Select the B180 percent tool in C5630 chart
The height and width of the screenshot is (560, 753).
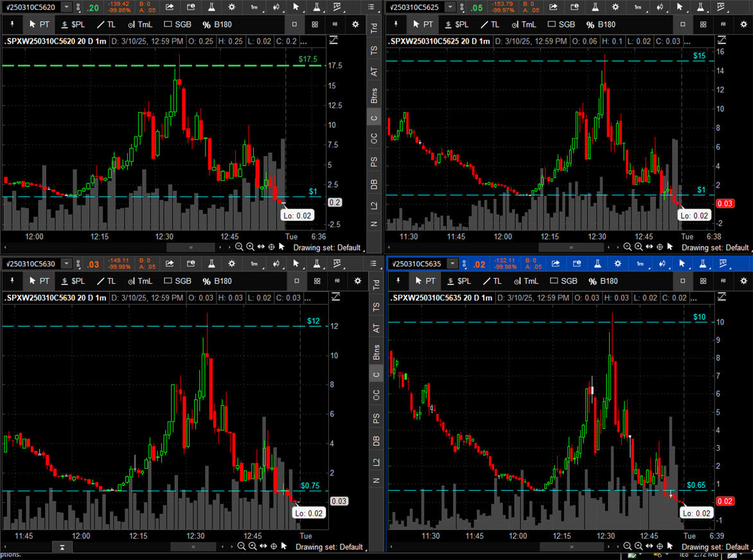(217, 281)
